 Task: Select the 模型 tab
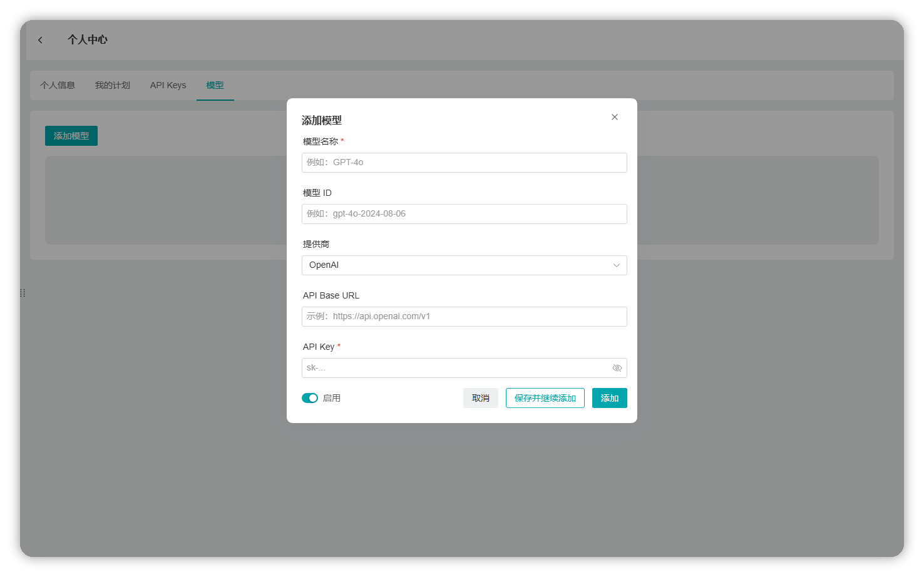[215, 85]
